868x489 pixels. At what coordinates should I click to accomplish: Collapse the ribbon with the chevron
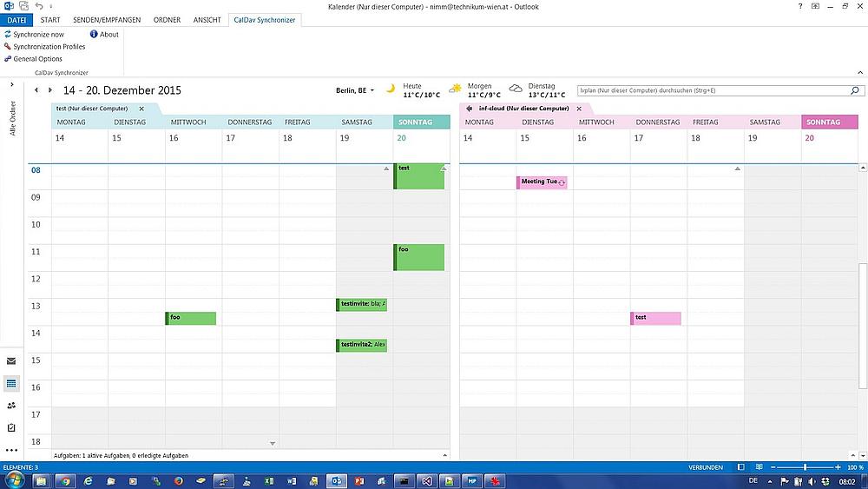[859, 73]
